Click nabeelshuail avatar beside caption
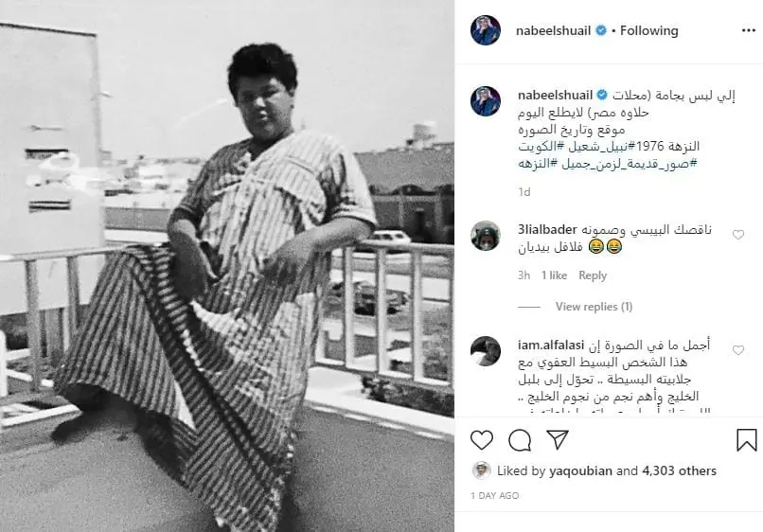The width and height of the screenshot is (763, 532). (485, 100)
